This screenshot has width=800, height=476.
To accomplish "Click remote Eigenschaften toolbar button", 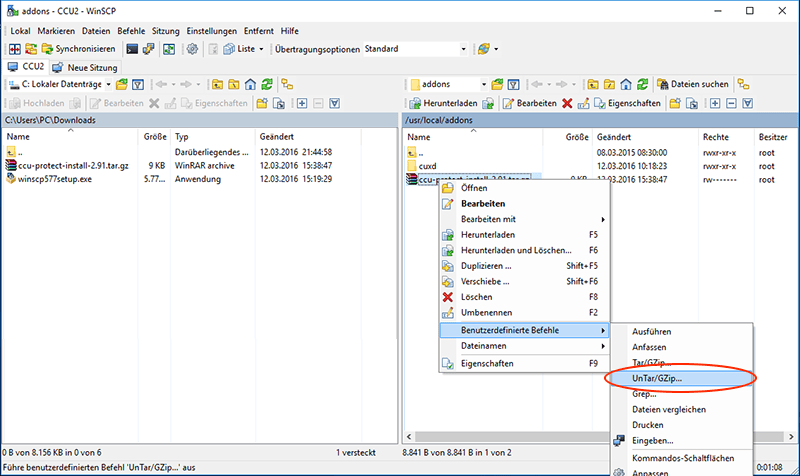I will tap(627, 103).
